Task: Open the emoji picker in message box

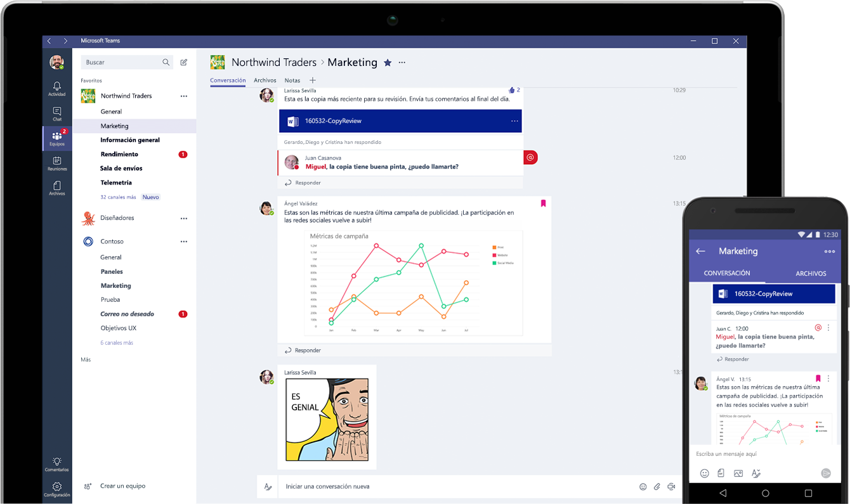Action: (x=643, y=486)
